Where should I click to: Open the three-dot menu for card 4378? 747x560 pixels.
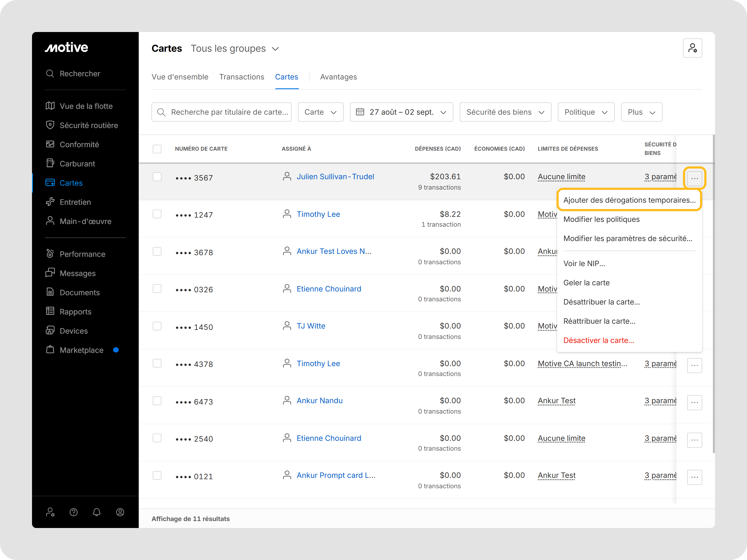point(694,366)
